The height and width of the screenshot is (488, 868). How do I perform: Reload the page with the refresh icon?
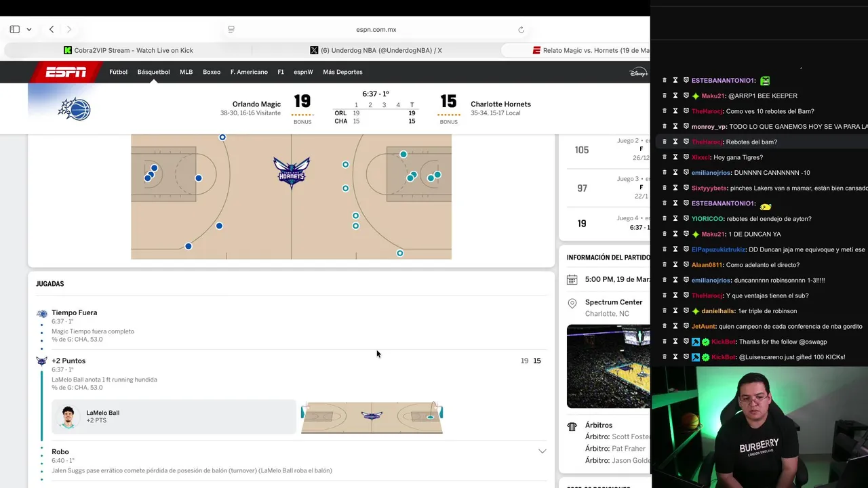pyautogui.click(x=521, y=29)
